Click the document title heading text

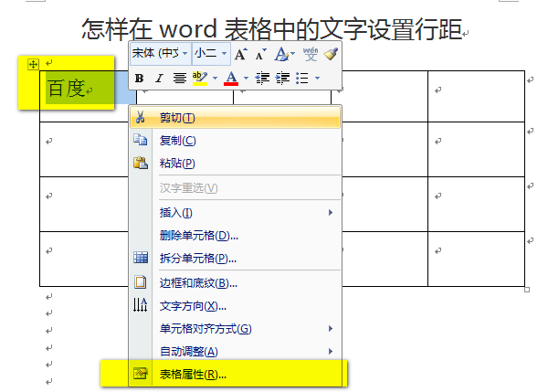pos(272,29)
